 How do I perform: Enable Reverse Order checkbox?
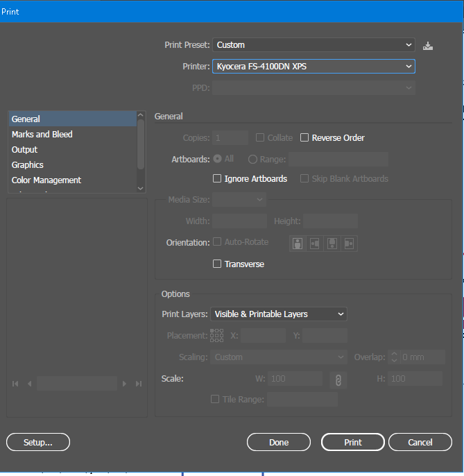click(304, 137)
